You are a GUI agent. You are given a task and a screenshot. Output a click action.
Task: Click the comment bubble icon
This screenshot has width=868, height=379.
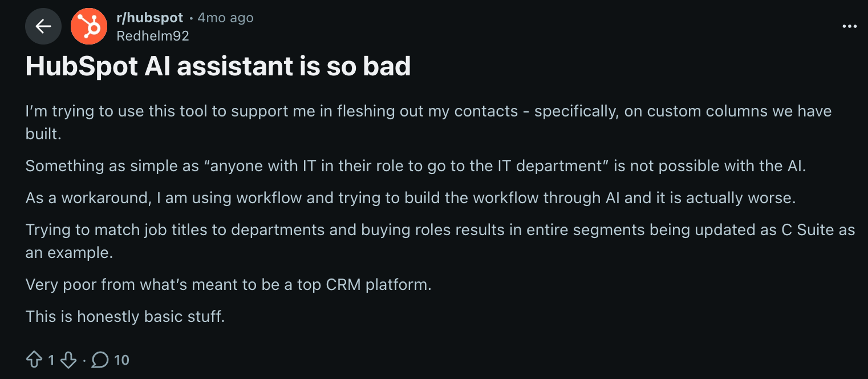tap(100, 360)
